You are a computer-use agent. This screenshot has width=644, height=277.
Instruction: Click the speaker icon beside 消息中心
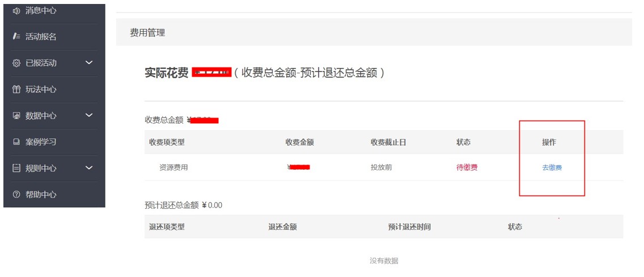coord(16,11)
